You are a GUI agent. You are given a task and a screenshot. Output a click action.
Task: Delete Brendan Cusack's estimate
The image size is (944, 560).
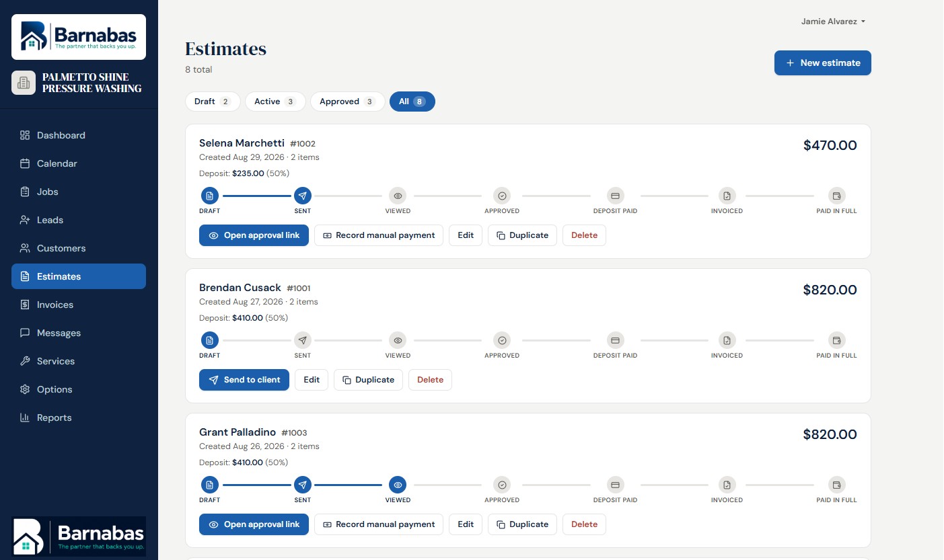[430, 380]
